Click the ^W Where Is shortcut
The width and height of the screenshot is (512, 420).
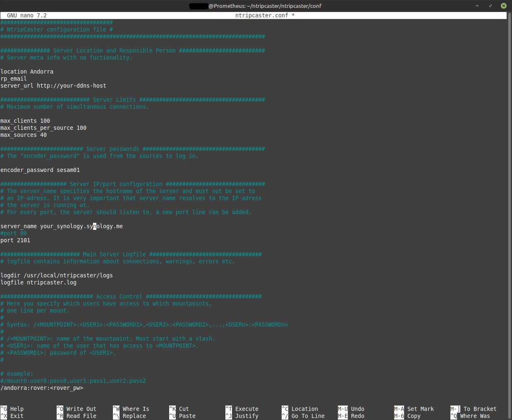point(131,409)
